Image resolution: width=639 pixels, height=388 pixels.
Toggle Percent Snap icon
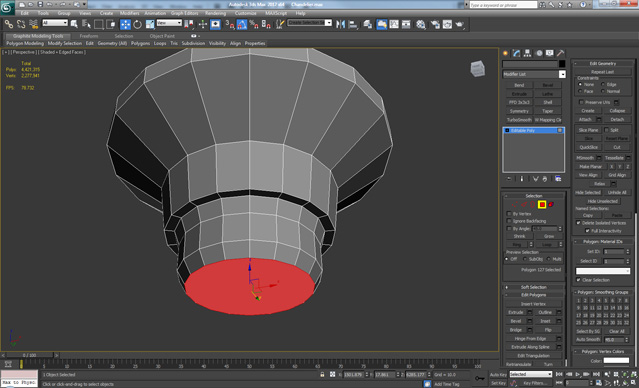tap(253, 24)
